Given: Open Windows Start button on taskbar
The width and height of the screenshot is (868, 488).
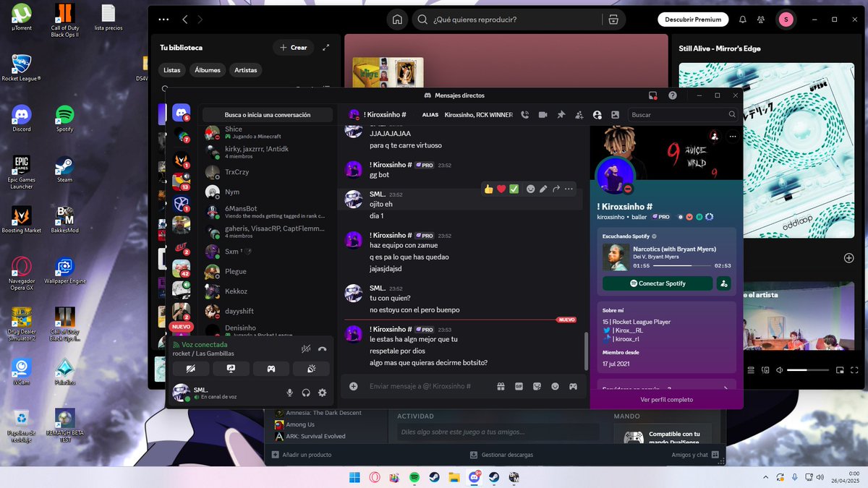Looking at the screenshot, I should pyautogui.click(x=354, y=477).
